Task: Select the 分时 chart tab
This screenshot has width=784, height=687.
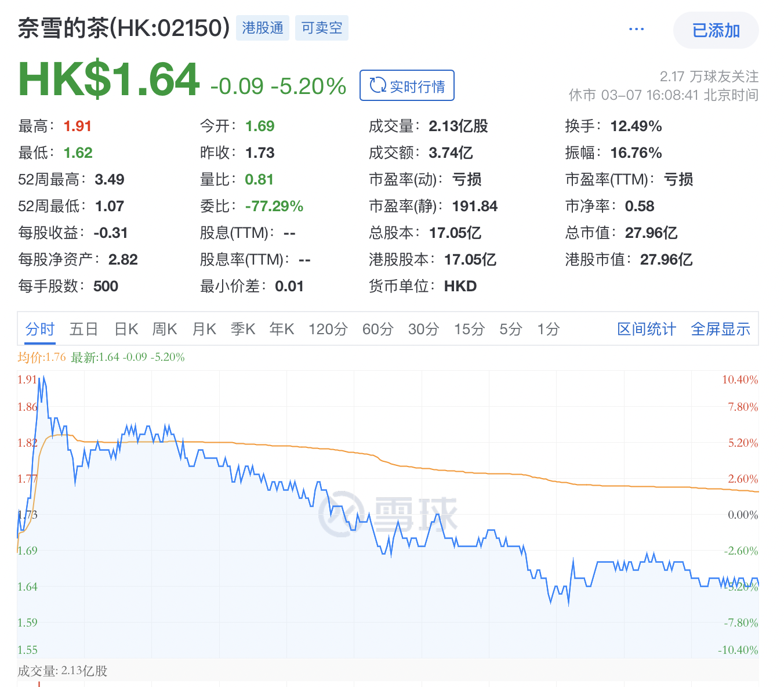Action: 40,329
